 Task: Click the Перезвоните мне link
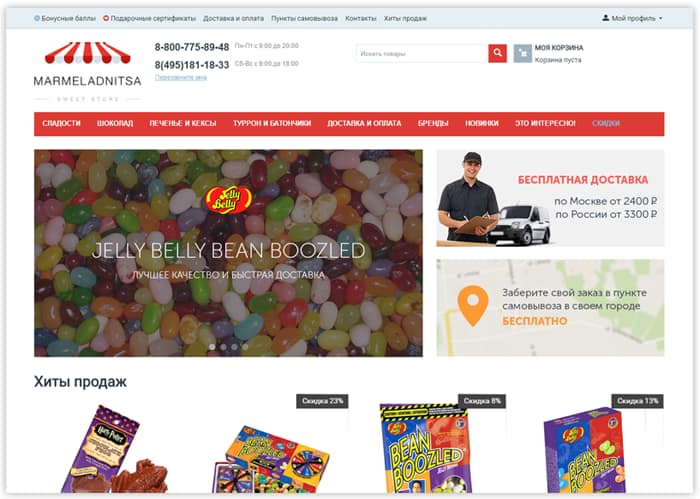click(180, 78)
